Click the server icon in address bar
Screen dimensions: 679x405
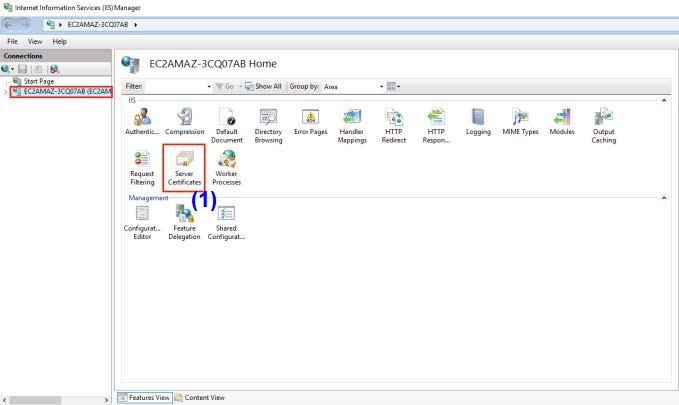point(51,24)
